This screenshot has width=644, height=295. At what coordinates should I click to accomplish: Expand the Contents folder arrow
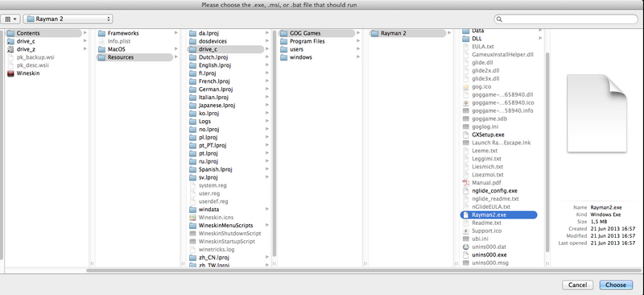pos(85,33)
